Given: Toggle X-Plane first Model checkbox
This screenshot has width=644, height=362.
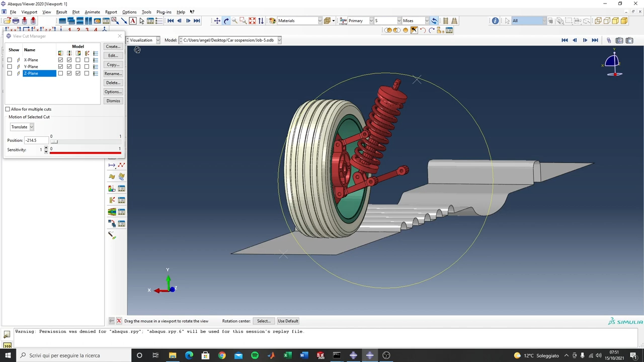Looking at the screenshot, I should [x=60, y=60].
